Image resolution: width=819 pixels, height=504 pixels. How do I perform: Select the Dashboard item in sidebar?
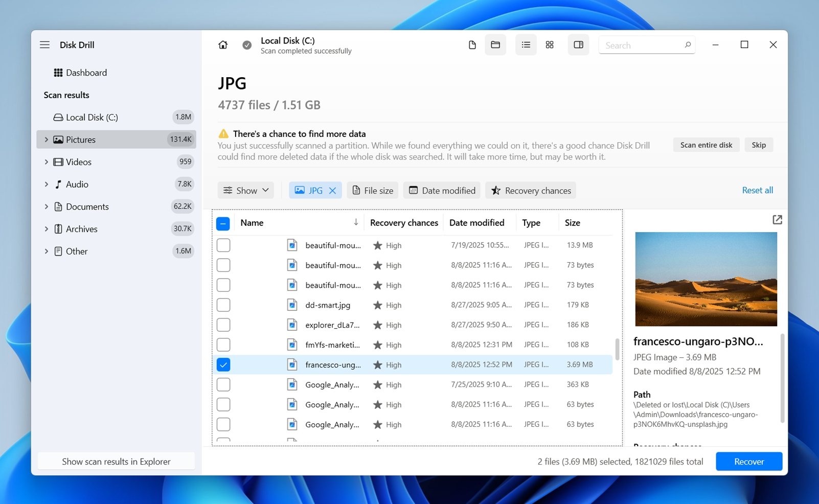pos(86,72)
